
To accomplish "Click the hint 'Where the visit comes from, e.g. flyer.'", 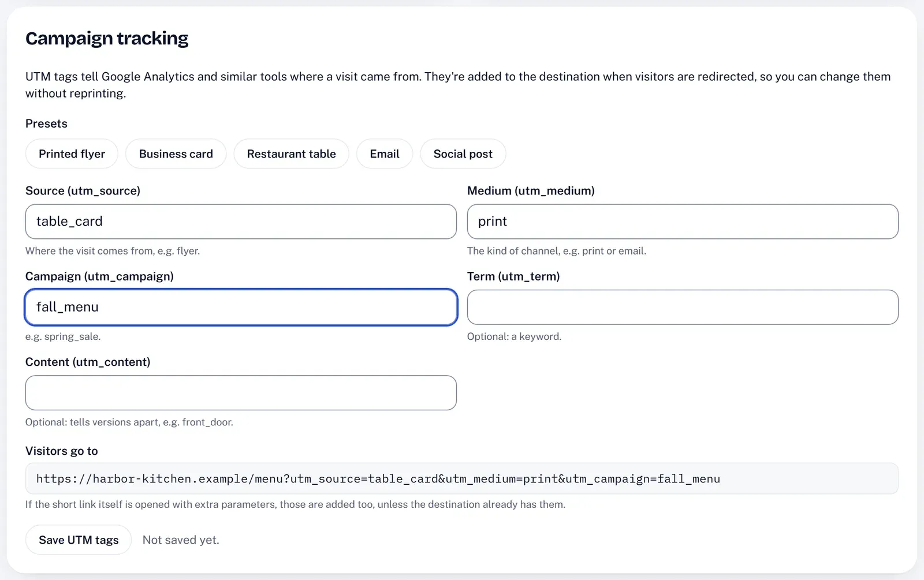I will (113, 251).
